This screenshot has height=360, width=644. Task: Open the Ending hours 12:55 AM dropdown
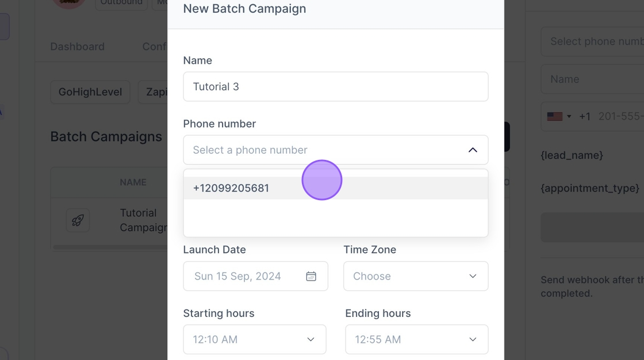[416, 339]
